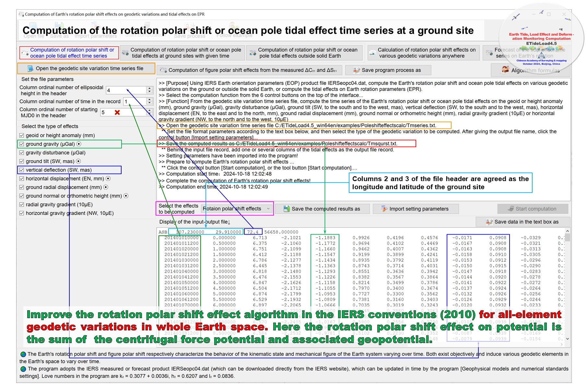Screen dimensions: 588x392
Task: Click the Algorithm formulas icon
Action: 505,70
